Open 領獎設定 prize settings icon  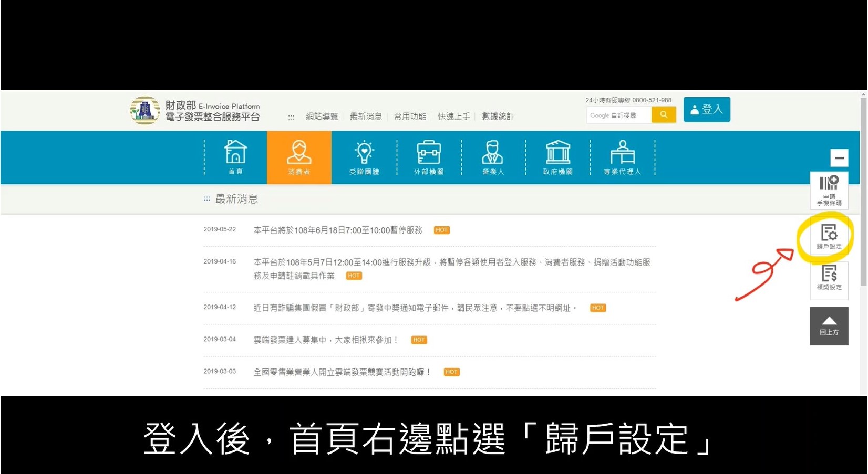pos(829,277)
